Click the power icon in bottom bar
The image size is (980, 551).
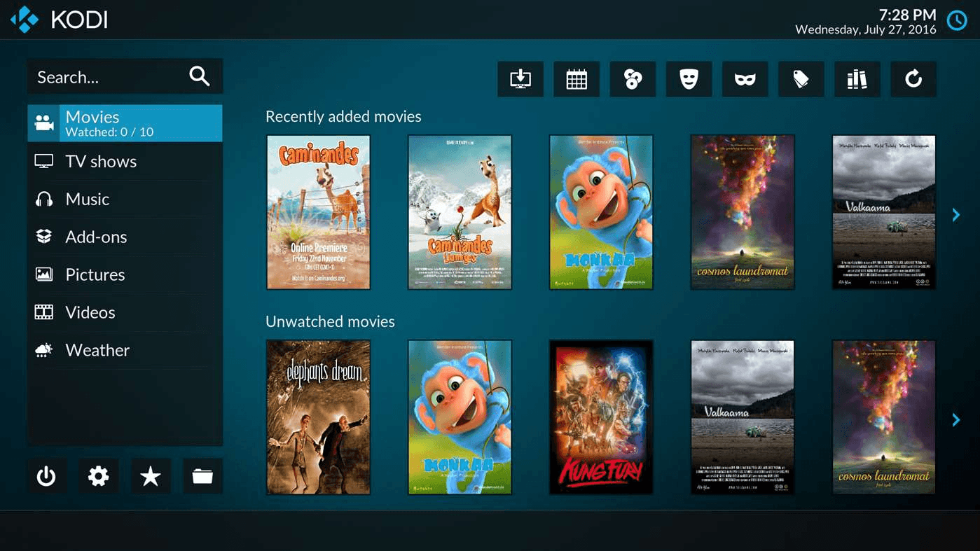(x=46, y=476)
